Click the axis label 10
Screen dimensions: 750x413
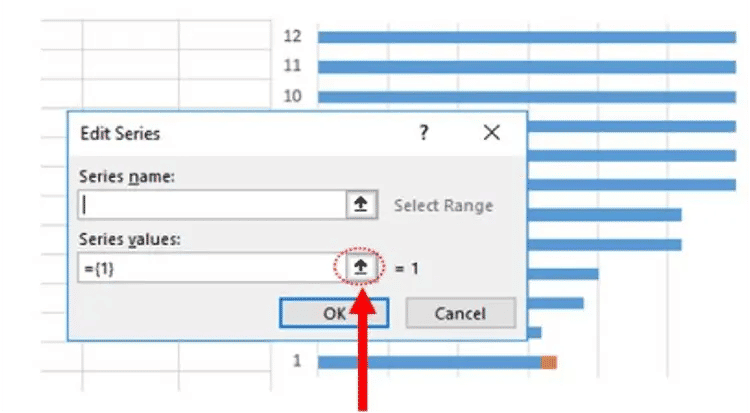coord(292,96)
